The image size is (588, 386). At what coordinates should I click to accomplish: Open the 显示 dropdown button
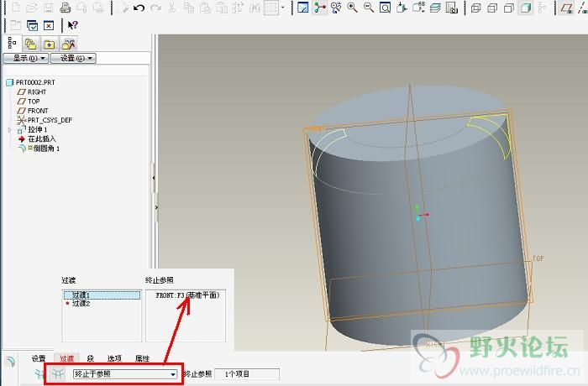coord(25,59)
